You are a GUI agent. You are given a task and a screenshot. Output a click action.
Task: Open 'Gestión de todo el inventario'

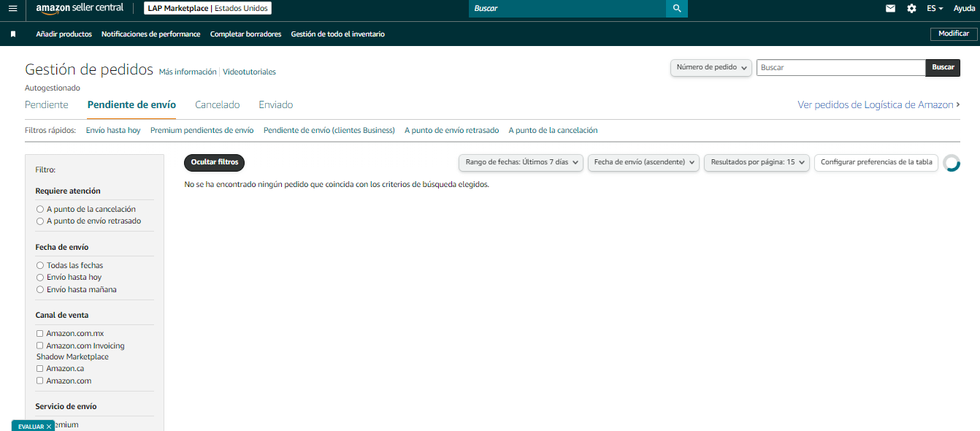click(337, 34)
